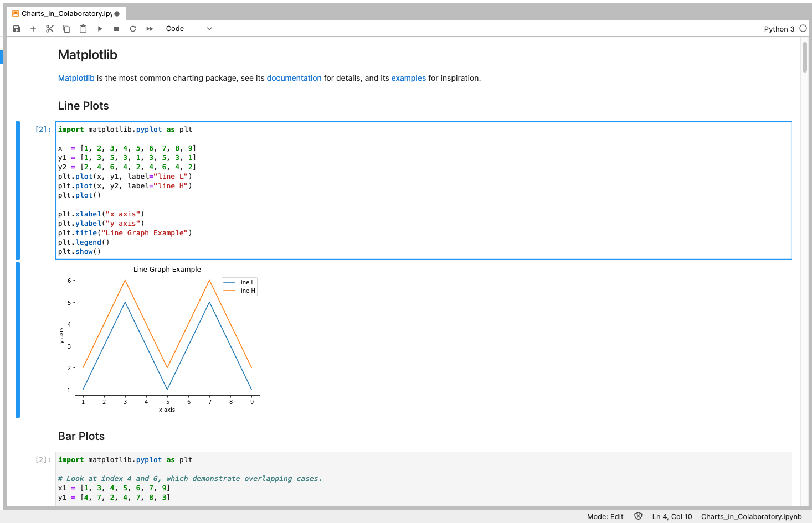Image resolution: width=812 pixels, height=523 pixels.
Task: Click the Line Graph Example plot output
Action: (x=166, y=335)
